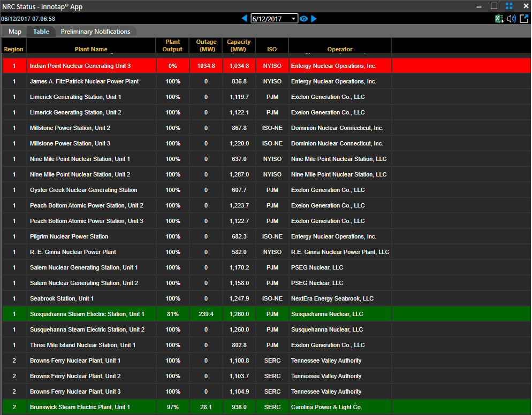The width and height of the screenshot is (532, 415).
Task: Select Peach Bottom Atomic Power Station, Unit 3
Action: pyautogui.click(x=87, y=221)
